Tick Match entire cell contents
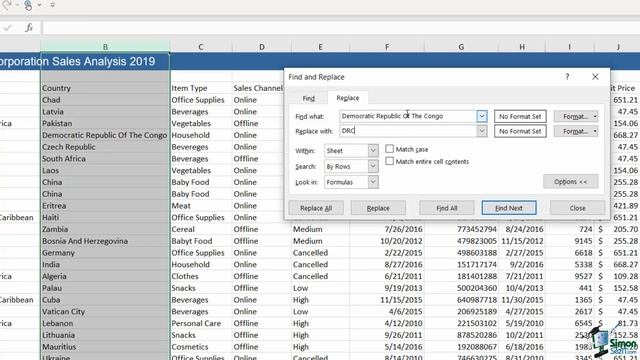The height and width of the screenshot is (360, 640). [390, 161]
